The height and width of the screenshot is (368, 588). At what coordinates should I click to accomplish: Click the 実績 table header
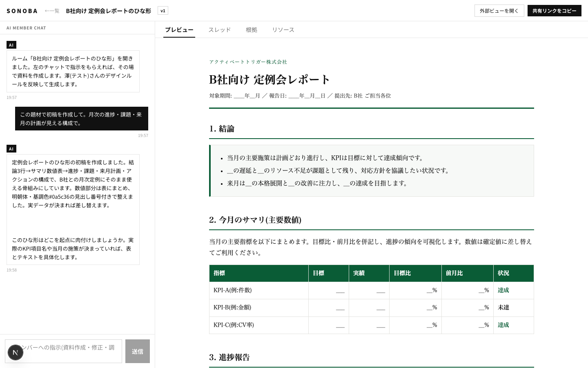(x=369, y=273)
